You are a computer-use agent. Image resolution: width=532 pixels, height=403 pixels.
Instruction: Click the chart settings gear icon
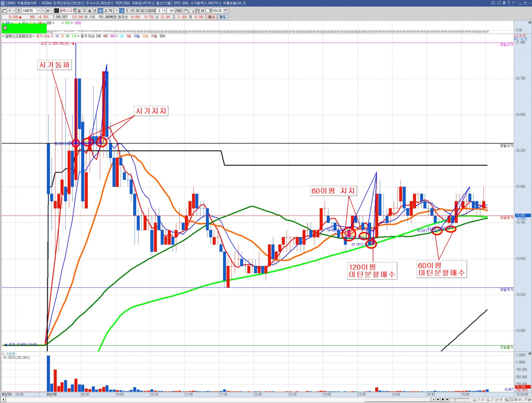203,11
